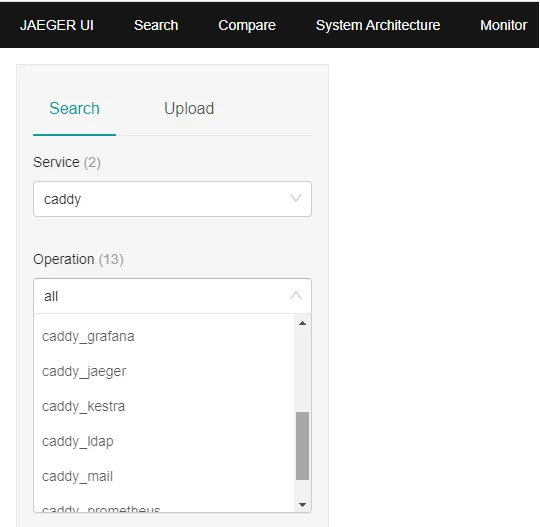This screenshot has width=540, height=527.
Task: Open the Monitor page
Action: [503, 25]
